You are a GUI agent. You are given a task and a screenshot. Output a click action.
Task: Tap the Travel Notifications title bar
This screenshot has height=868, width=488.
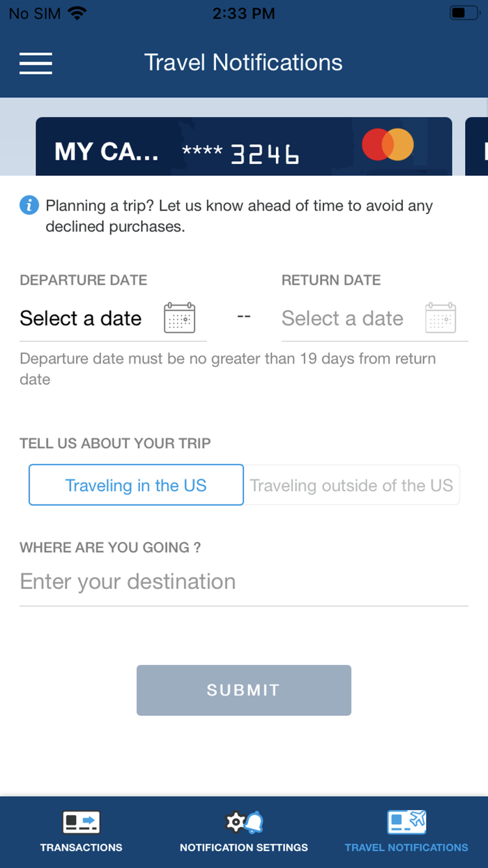click(243, 62)
